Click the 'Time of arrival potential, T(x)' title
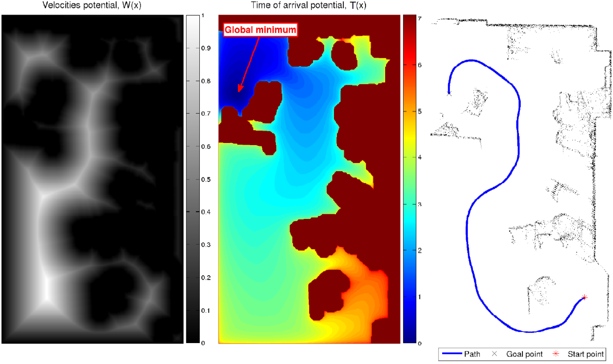Viewport: 613px width, 364px height. point(308,5)
